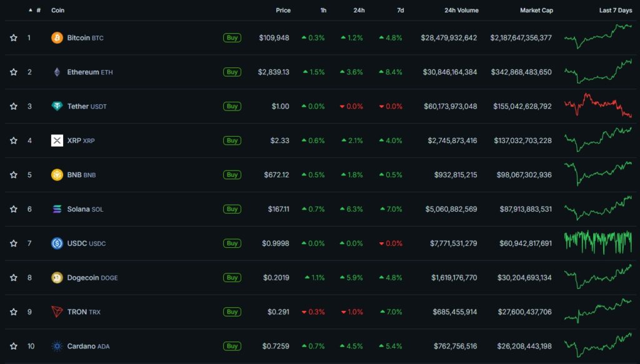Click the Ethereum ETH coin logo
Screen dimensions: 640x364
click(57, 72)
